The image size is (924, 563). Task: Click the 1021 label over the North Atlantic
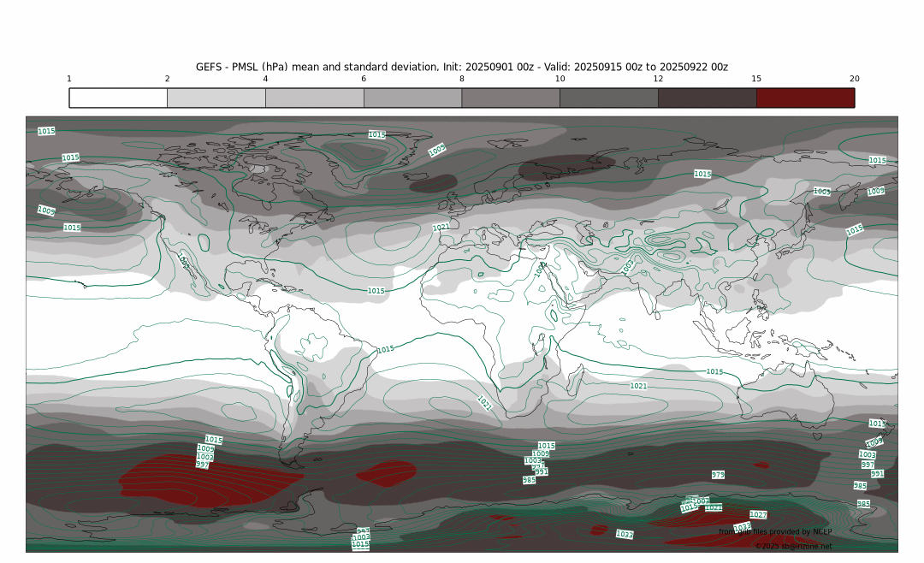point(441,227)
